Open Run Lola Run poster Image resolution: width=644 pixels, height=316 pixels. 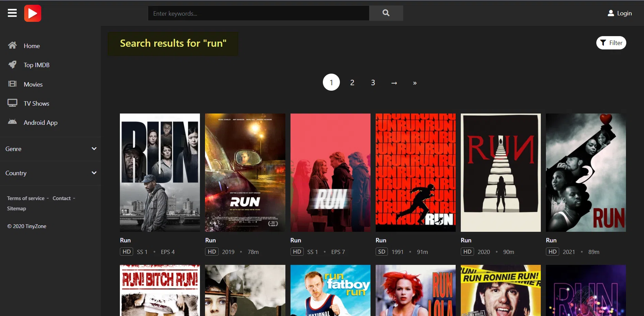[x=415, y=290]
